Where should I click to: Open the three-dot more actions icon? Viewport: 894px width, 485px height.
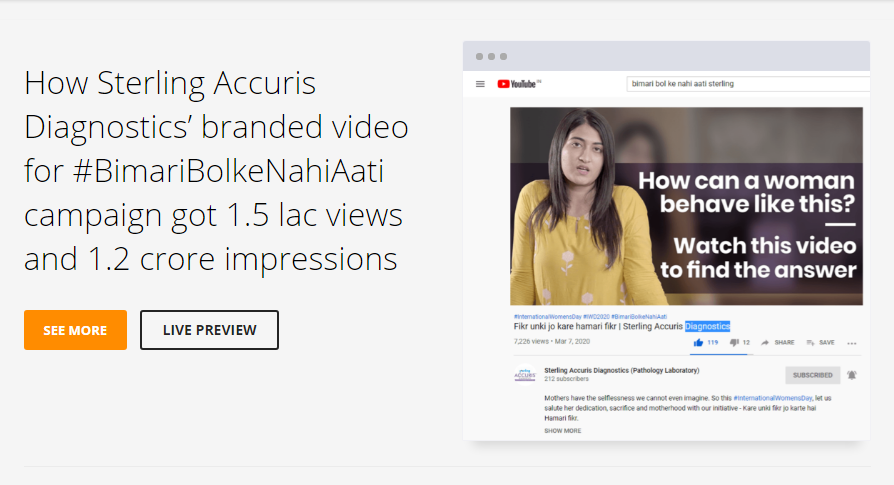(x=852, y=343)
